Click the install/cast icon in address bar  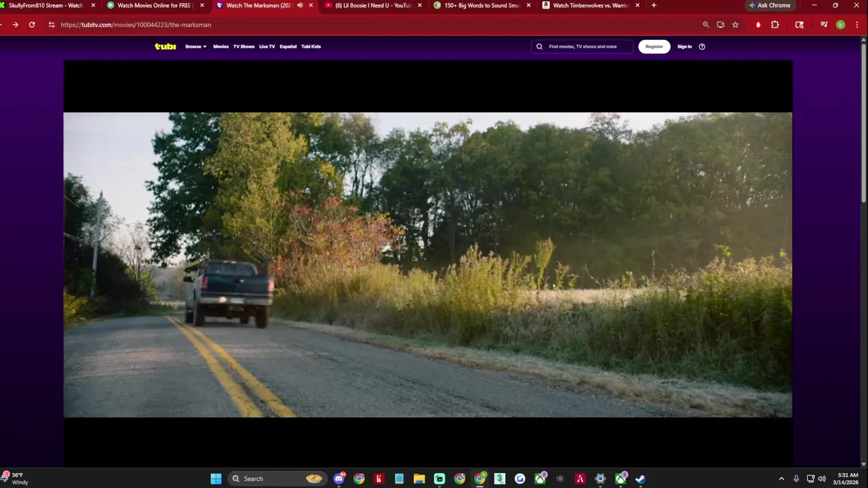click(x=720, y=24)
